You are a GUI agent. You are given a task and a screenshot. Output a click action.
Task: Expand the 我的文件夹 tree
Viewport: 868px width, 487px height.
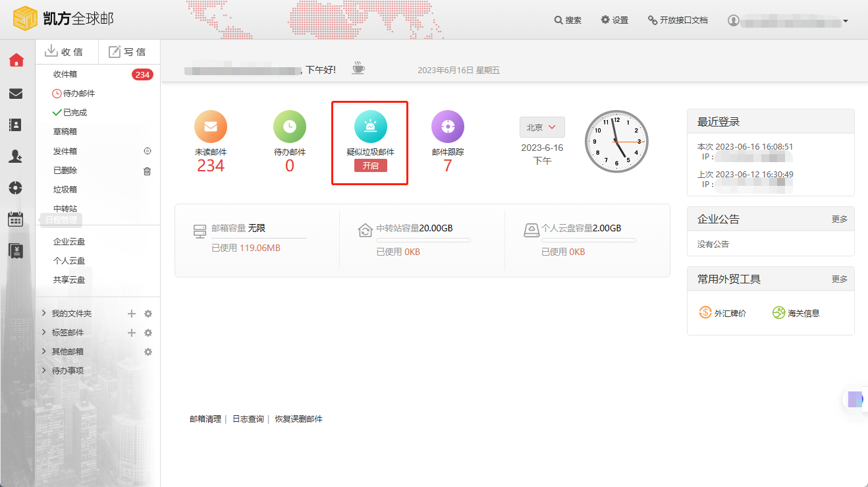point(43,313)
